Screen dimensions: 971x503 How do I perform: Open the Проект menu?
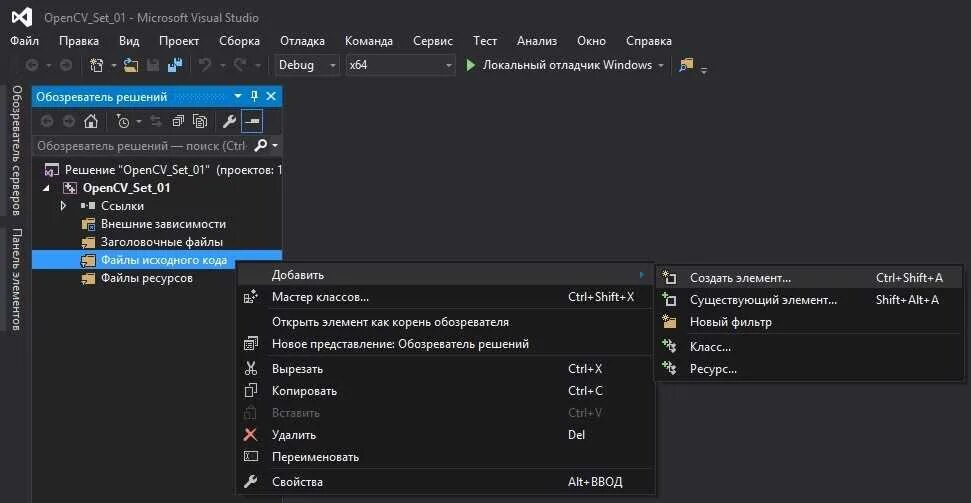tap(179, 41)
